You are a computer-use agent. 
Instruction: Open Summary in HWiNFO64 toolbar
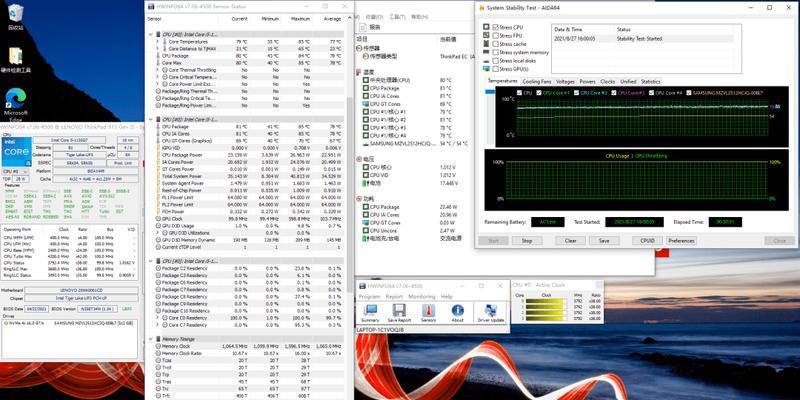coord(370,313)
